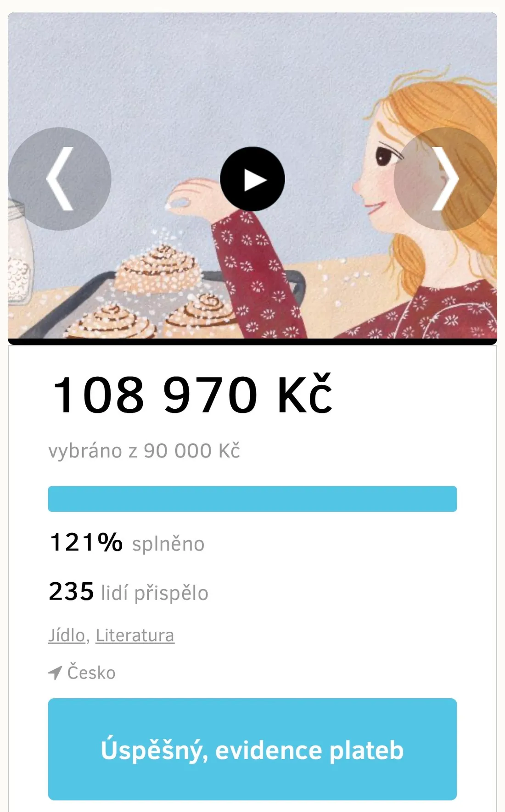Click the black bar beneath the video
This screenshot has width=505, height=812.
(x=252, y=342)
